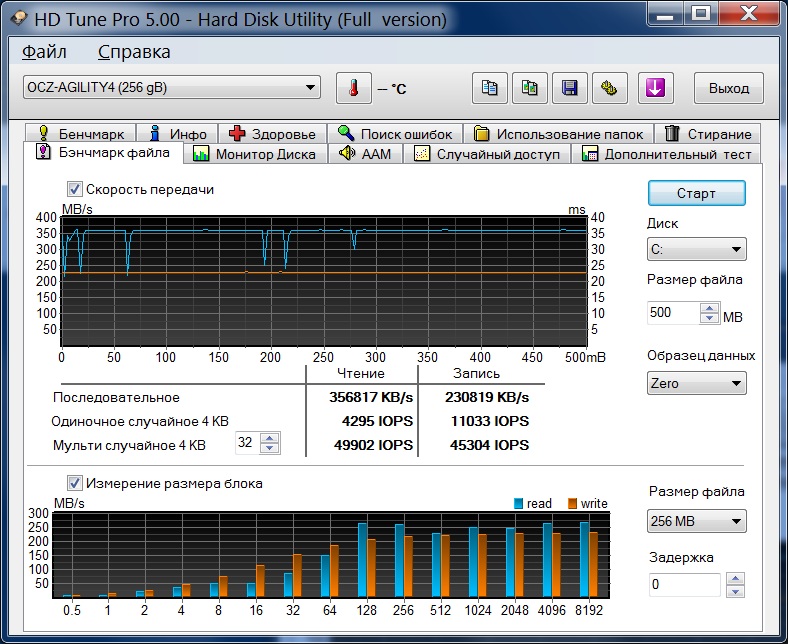
Task: Open options with the wrench icon
Action: (x=609, y=88)
